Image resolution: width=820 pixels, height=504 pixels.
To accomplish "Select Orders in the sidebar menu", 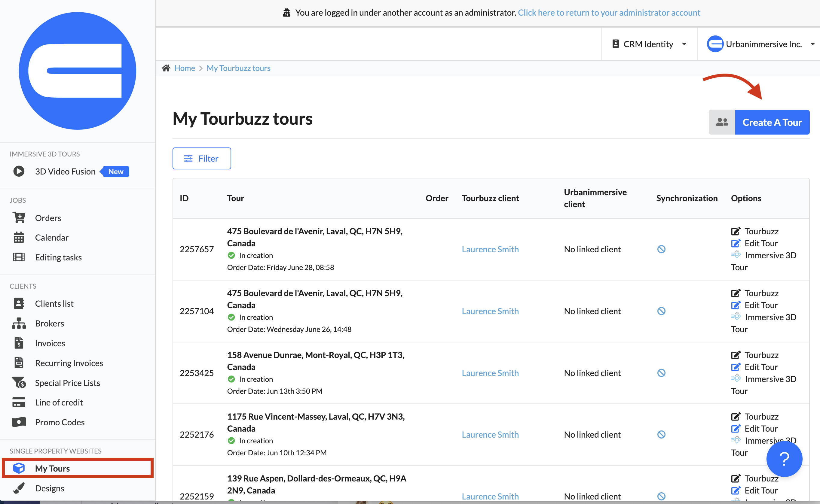I will click(48, 218).
